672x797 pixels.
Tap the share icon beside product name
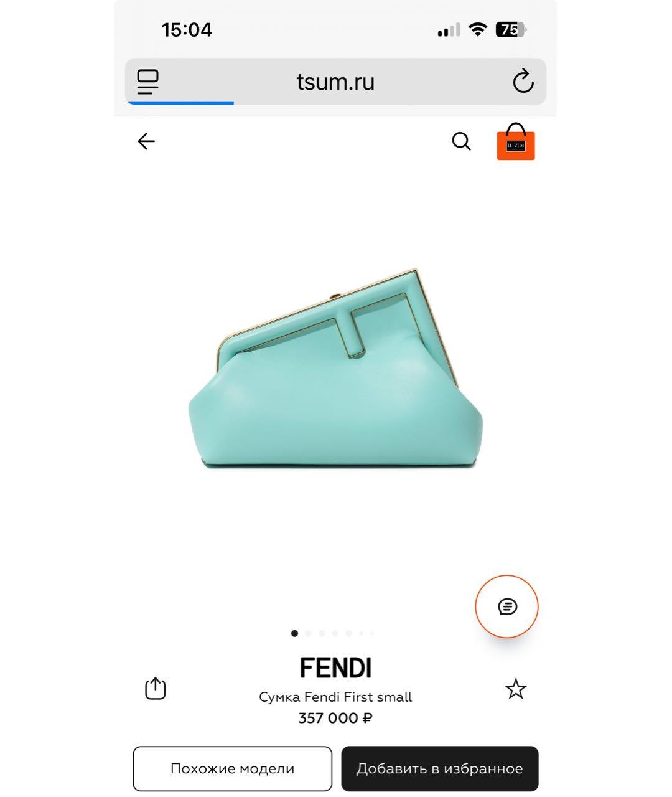coord(155,688)
